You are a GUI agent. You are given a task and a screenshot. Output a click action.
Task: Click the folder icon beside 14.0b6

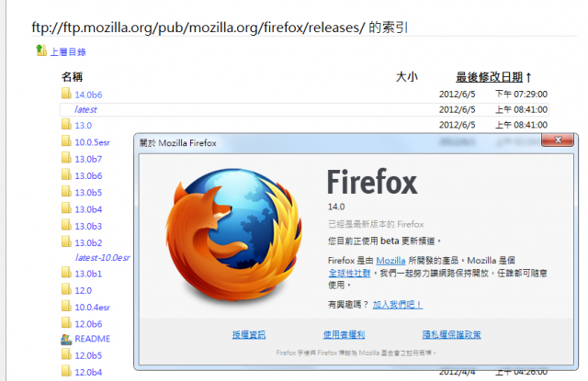pyautogui.click(x=66, y=94)
